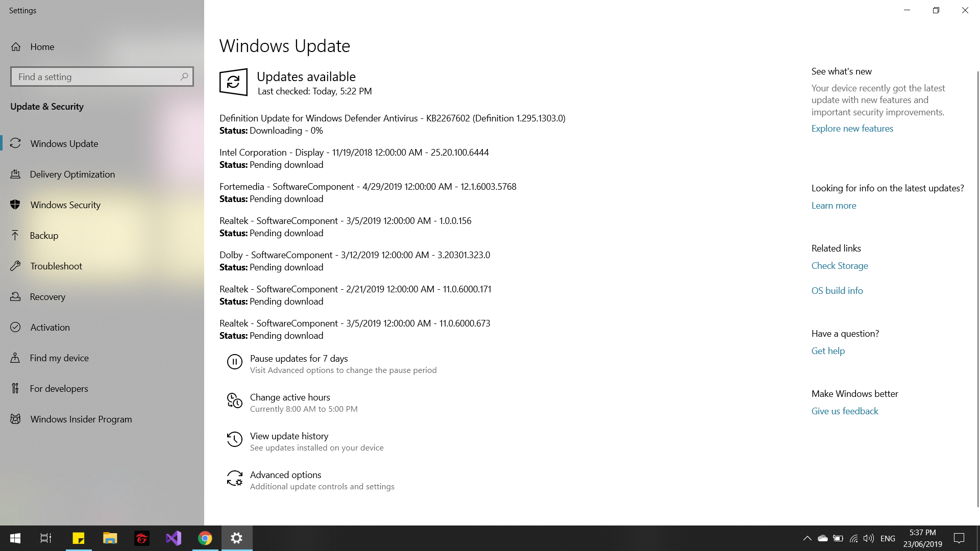This screenshot has height=551, width=980.
Task: Click the Change active hours clock icon
Action: click(x=234, y=400)
